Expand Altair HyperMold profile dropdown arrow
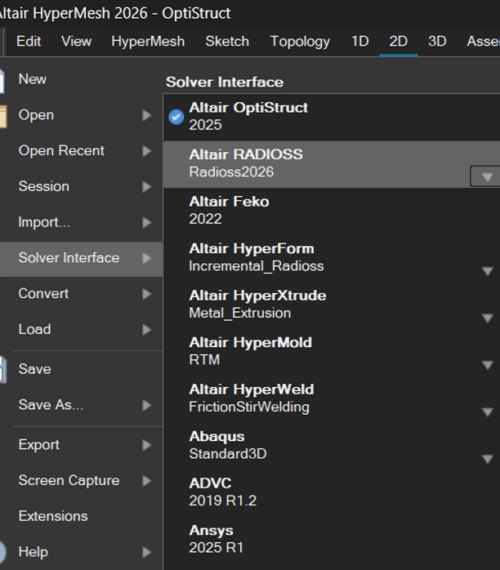 pos(487,365)
